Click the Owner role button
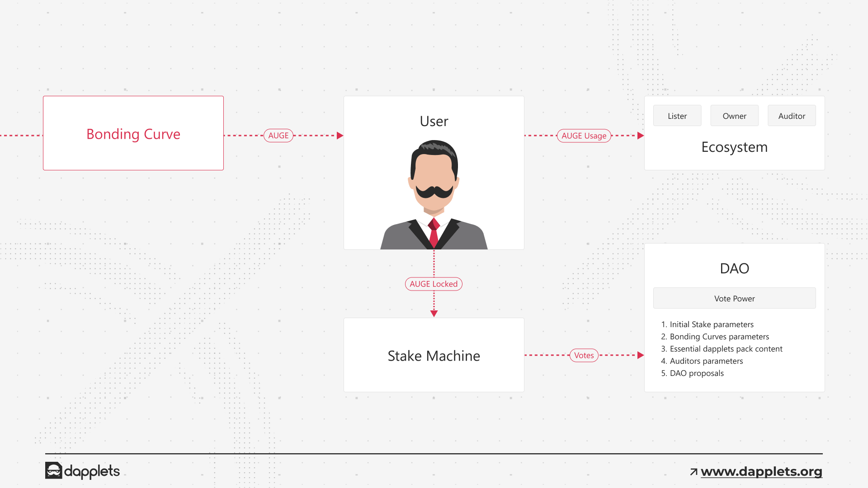 734,116
